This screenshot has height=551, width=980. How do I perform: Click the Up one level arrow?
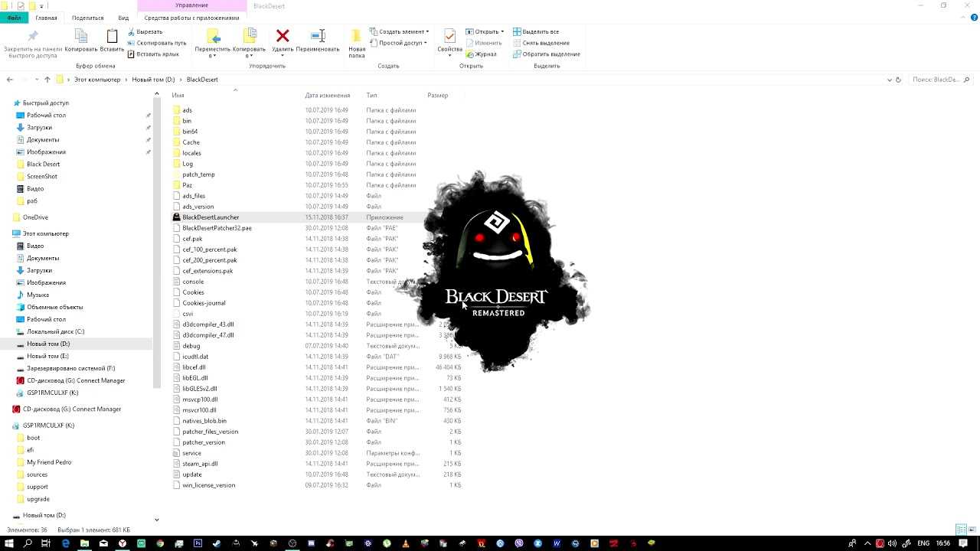pos(47,80)
